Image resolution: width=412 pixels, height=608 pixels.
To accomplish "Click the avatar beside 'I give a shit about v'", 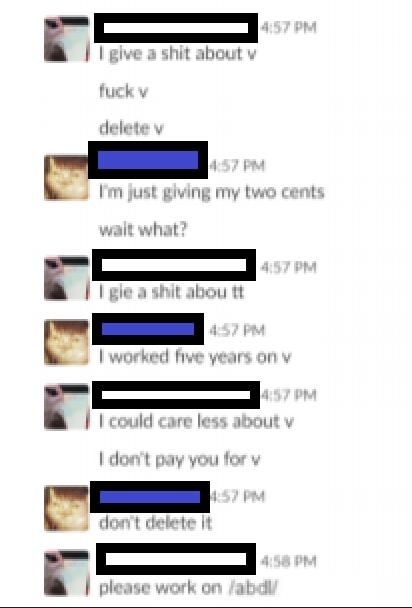I will 67,39.
